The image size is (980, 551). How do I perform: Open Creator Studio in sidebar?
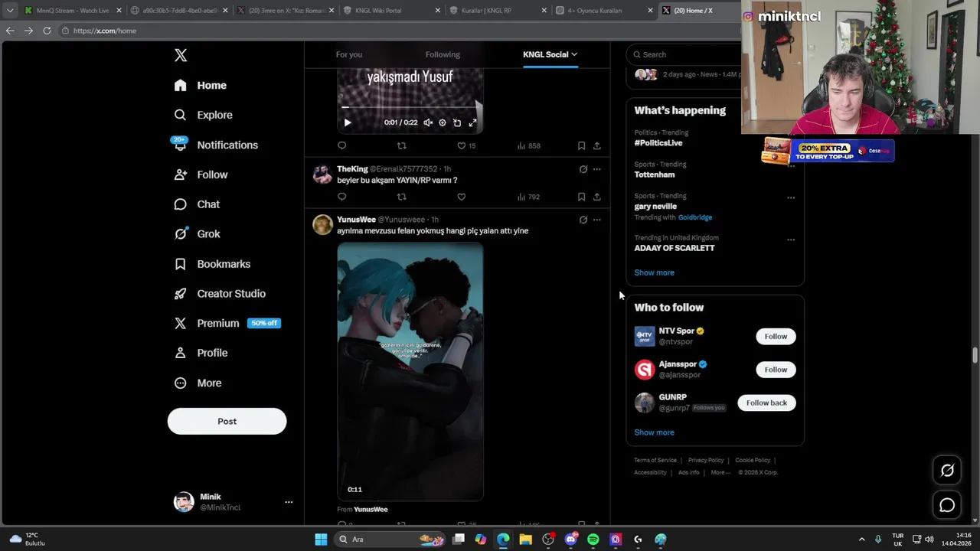click(x=220, y=294)
